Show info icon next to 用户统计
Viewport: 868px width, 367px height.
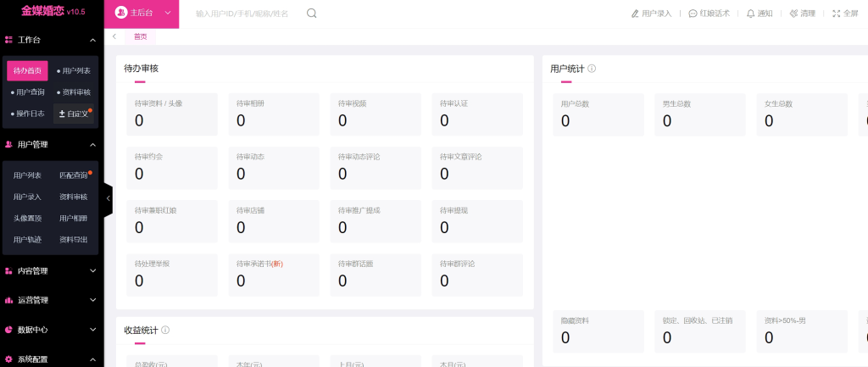592,69
